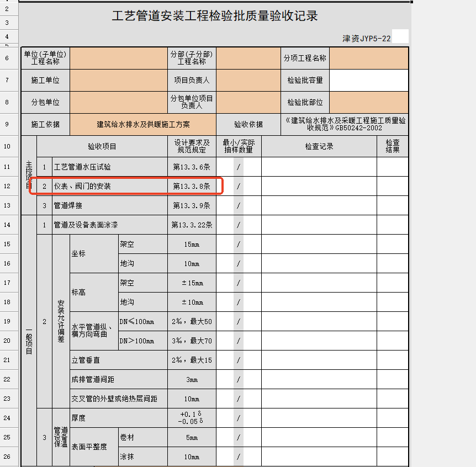Viewport: 476px width, 467px height.
Task: Click the orange field beside 检验批部位
Action: pyautogui.click(x=368, y=102)
